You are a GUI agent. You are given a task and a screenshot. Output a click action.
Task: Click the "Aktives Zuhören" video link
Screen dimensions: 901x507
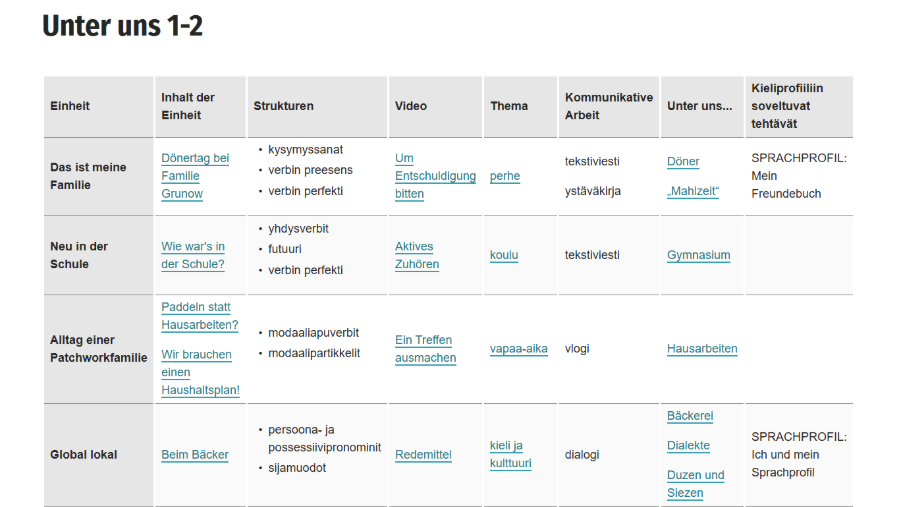tap(416, 255)
